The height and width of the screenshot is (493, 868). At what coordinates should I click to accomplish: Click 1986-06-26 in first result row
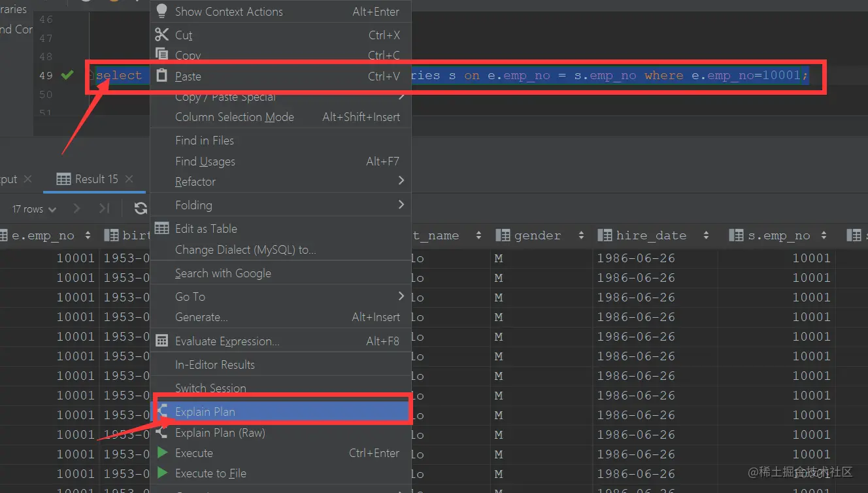tap(635, 258)
